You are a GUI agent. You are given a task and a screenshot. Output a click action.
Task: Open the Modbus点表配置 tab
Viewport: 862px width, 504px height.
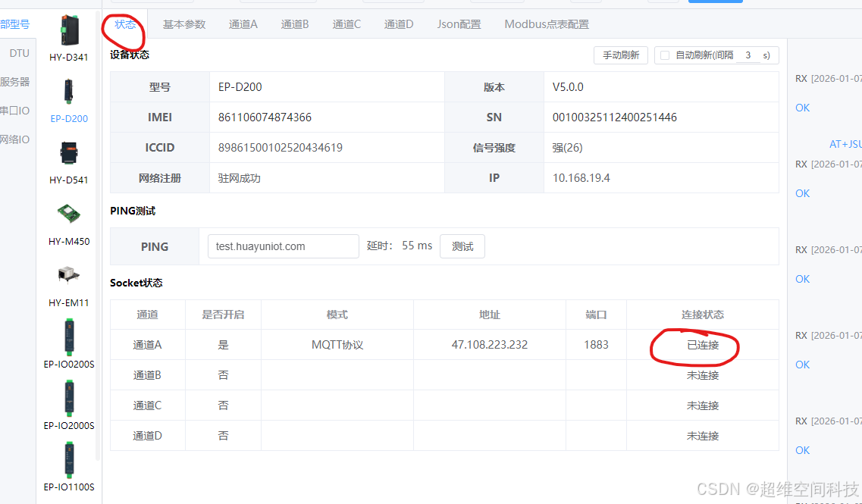[547, 24]
